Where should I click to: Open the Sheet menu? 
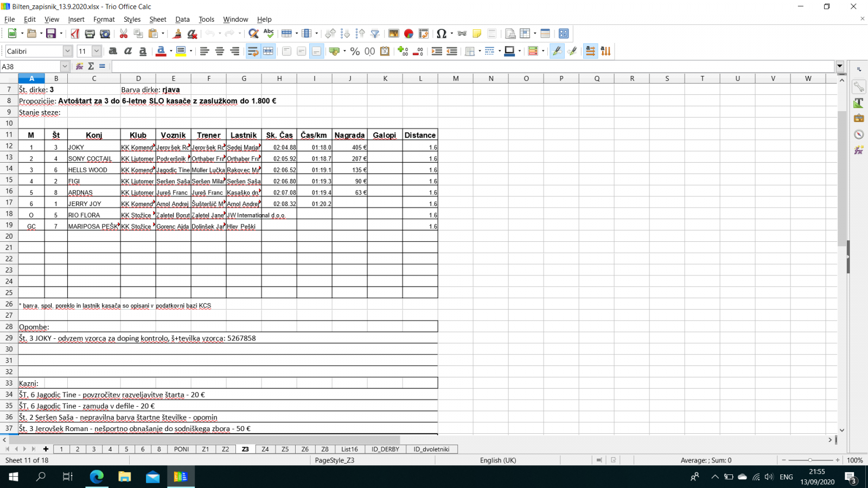coord(157,19)
